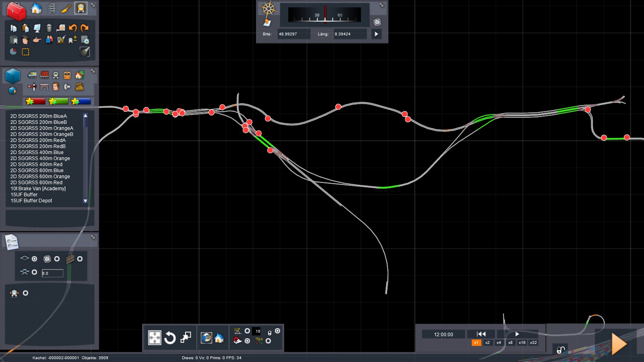The image size is (644, 362).
Task: Select the scenario train tool
Action: [x=80, y=8]
